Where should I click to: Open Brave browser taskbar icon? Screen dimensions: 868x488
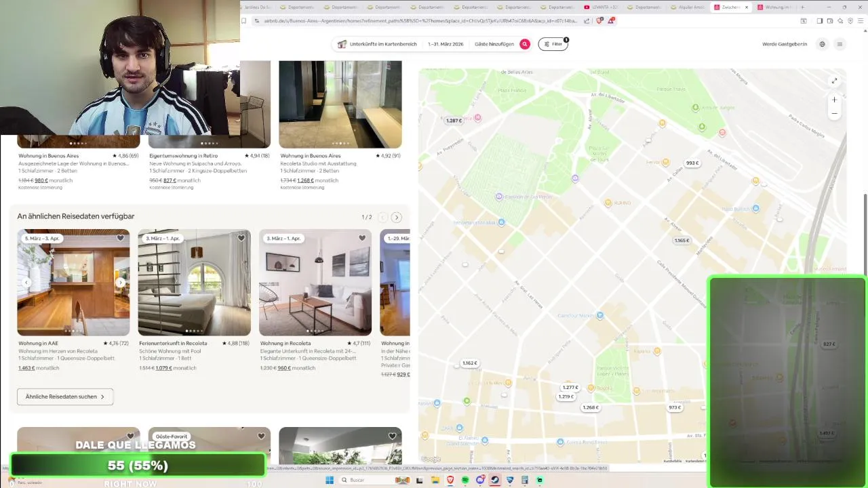(x=450, y=480)
